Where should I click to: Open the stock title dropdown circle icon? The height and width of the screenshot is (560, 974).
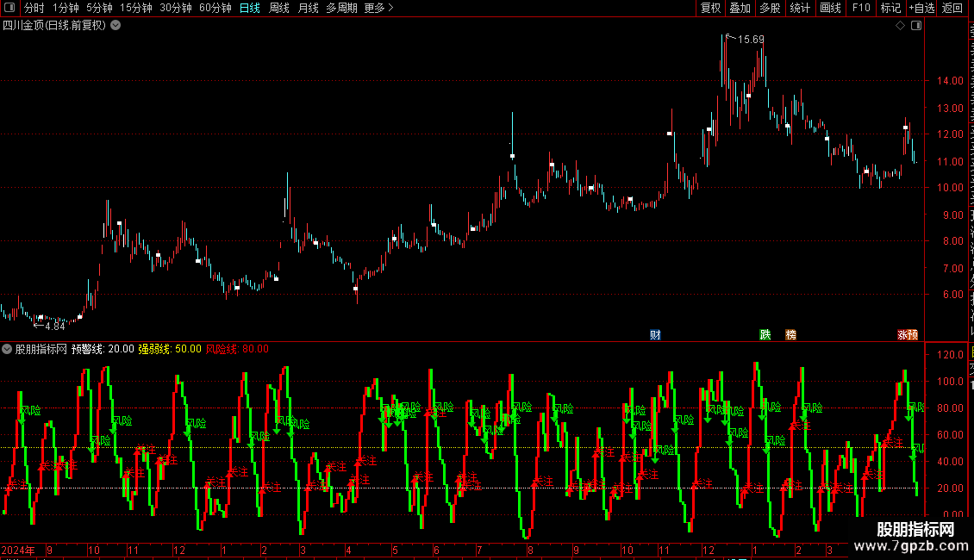pos(116,26)
